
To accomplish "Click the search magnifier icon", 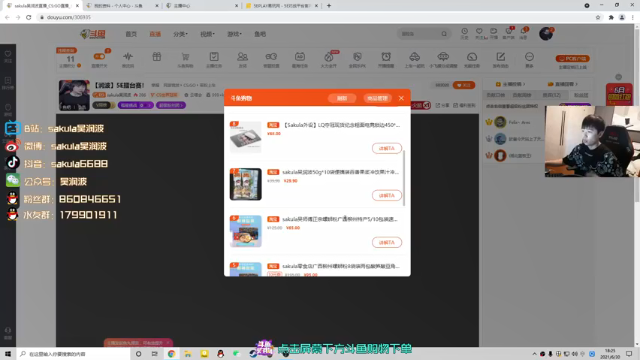I will click(x=444, y=34).
